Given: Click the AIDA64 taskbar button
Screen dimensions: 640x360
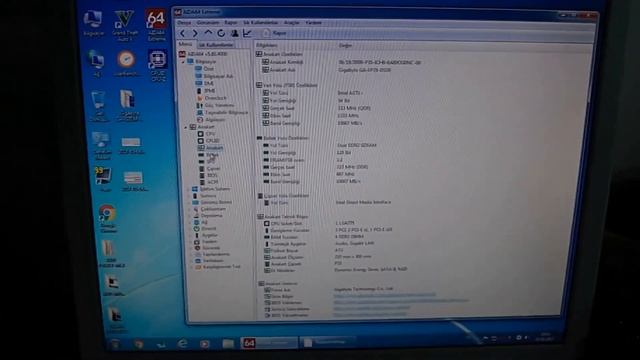Looking at the screenshot, I should pos(269,343).
